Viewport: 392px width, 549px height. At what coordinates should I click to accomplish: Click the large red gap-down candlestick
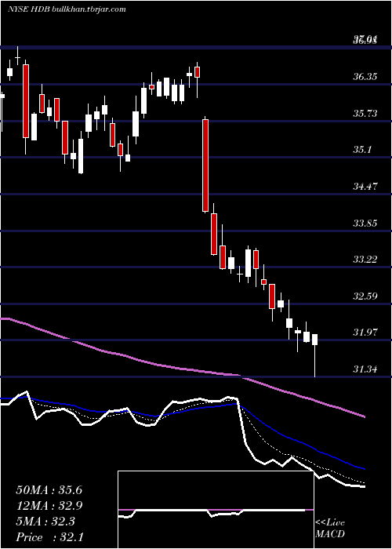(205, 165)
